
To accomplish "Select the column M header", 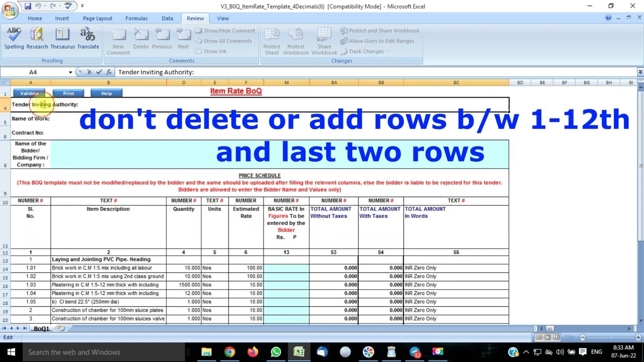I will [x=286, y=82].
